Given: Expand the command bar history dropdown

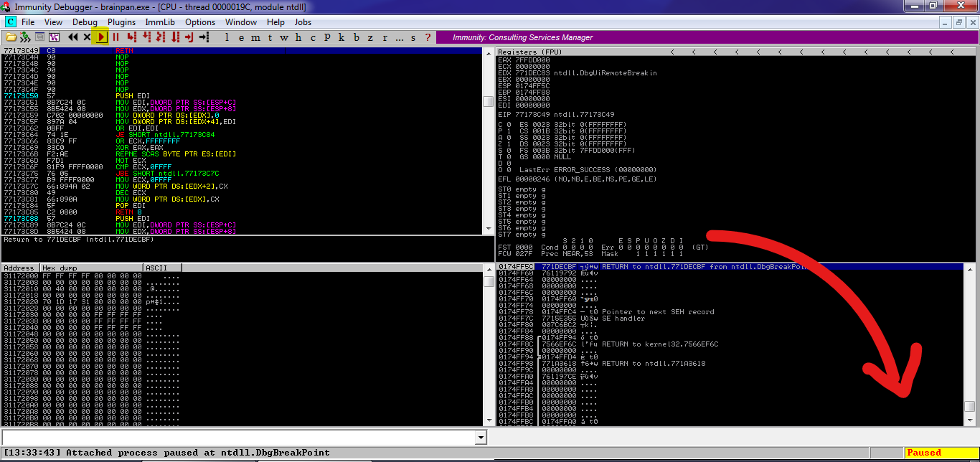Looking at the screenshot, I should (x=481, y=437).
